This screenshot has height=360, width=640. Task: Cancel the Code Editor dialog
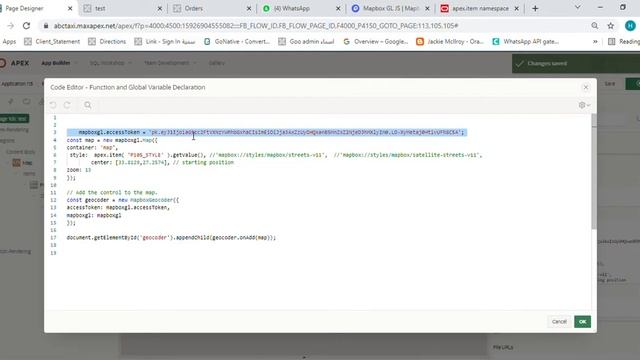tap(559, 322)
